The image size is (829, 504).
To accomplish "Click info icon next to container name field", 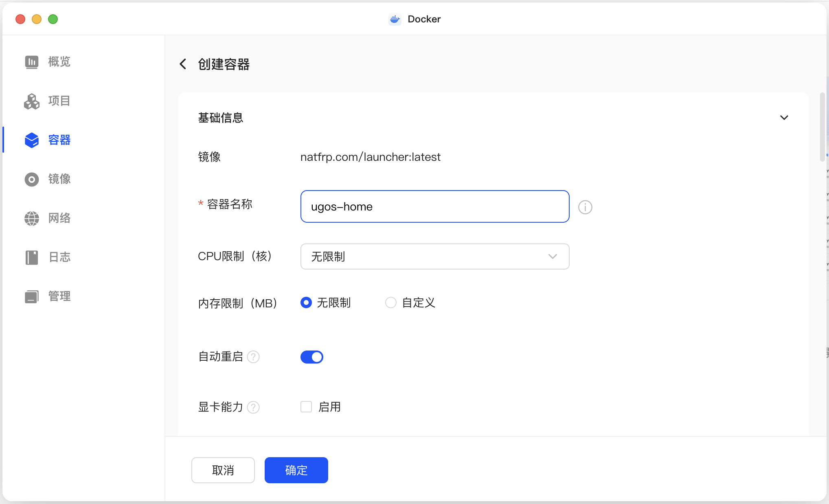I will pos(585,207).
